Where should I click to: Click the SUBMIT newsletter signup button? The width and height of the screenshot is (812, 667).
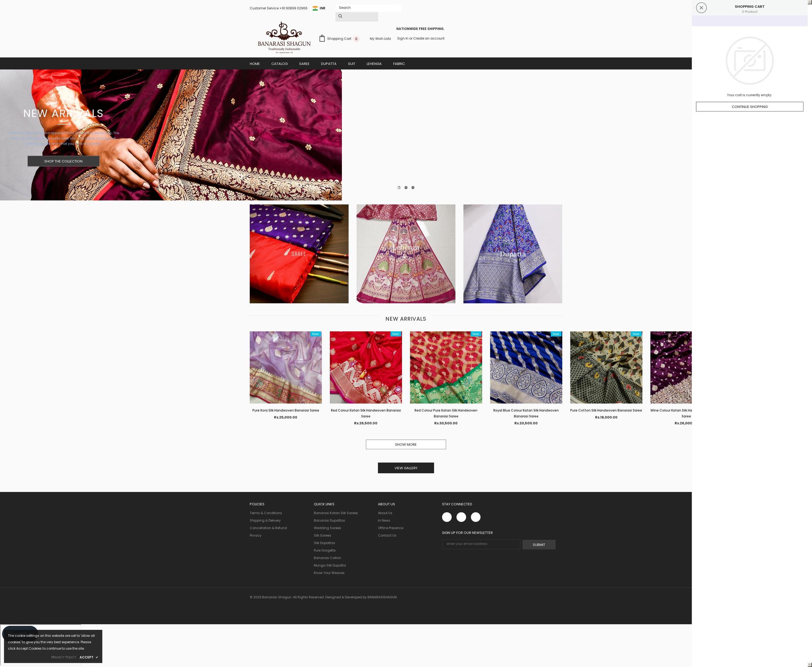tap(539, 544)
